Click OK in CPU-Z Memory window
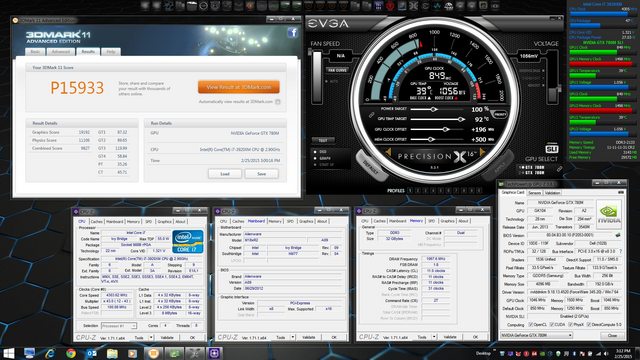The height and width of the screenshot is (360, 640). tap(476, 337)
